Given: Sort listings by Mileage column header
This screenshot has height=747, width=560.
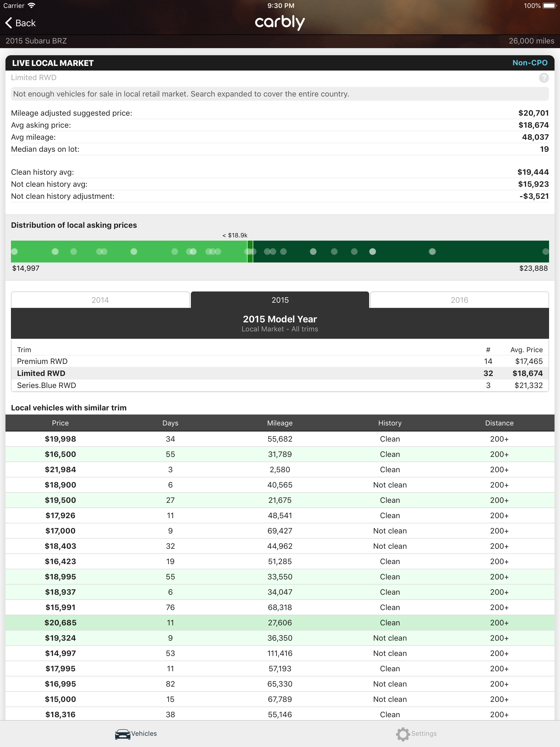Looking at the screenshot, I should pyautogui.click(x=280, y=423).
